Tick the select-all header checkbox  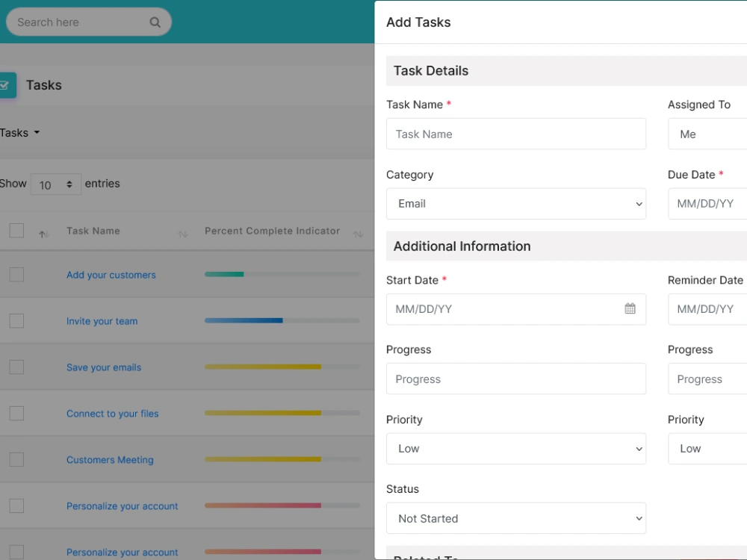16,231
